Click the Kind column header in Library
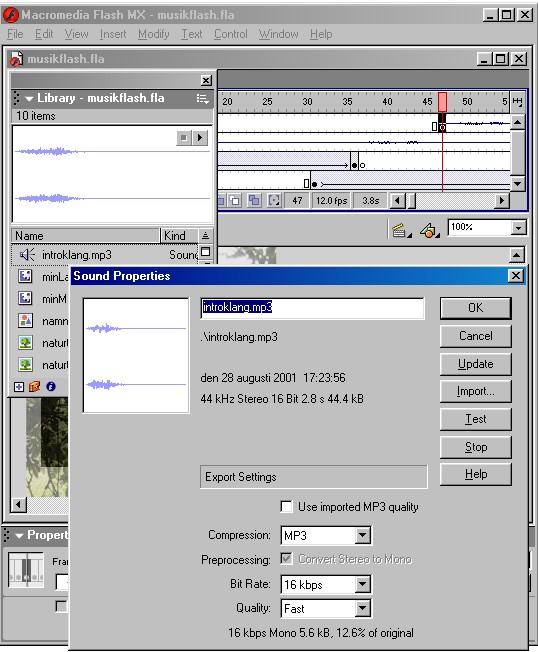The image size is (538, 652). (179, 236)
